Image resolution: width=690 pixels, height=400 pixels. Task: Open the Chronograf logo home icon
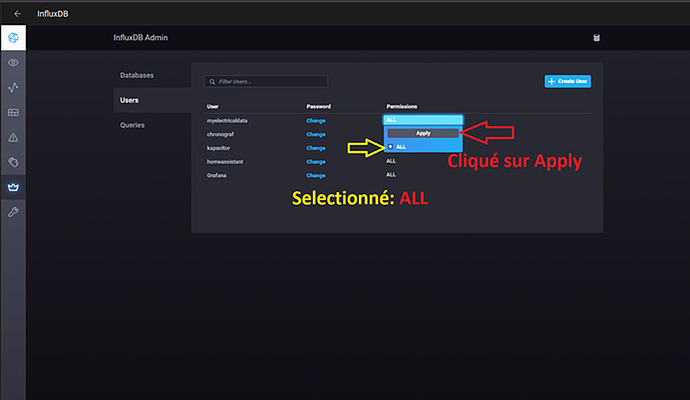coord(13,38)
